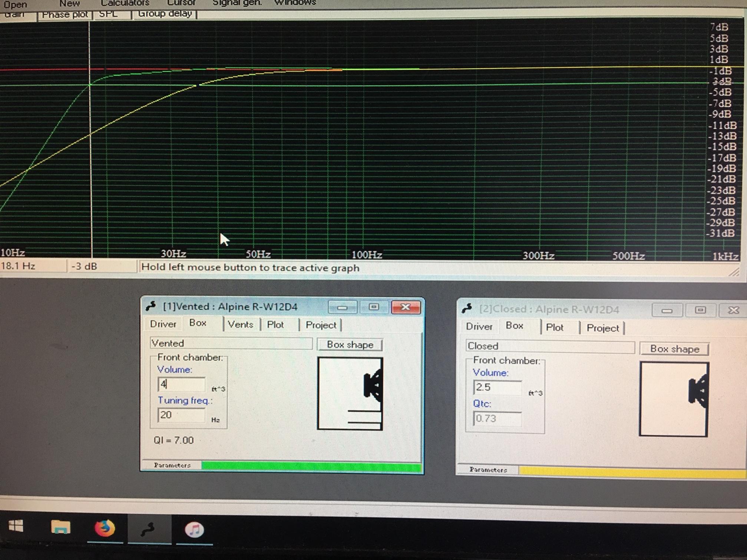This screenshot has width=747, height=560.
Task: Click the yellow Parameters color bar
Action: (632, 471)
